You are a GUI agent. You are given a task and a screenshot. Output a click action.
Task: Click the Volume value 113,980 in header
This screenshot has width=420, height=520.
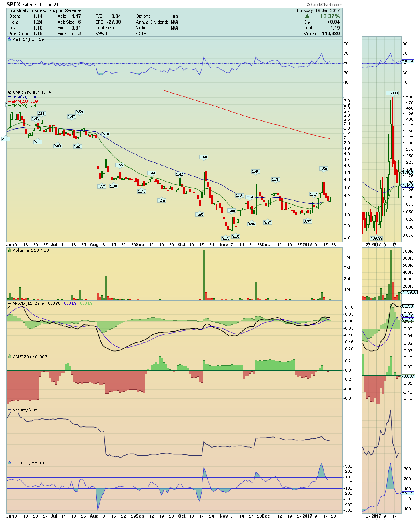pyautogui.click(x=330, y=34)
